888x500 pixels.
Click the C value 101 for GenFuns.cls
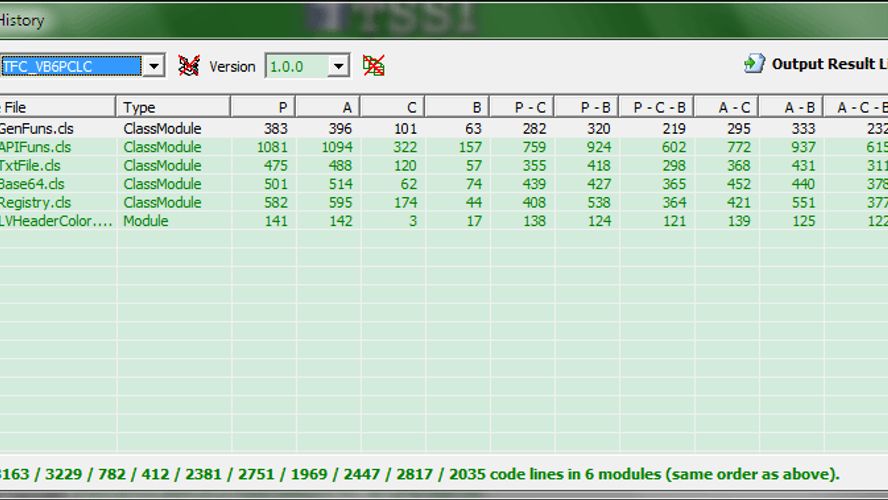click(405, 129)
